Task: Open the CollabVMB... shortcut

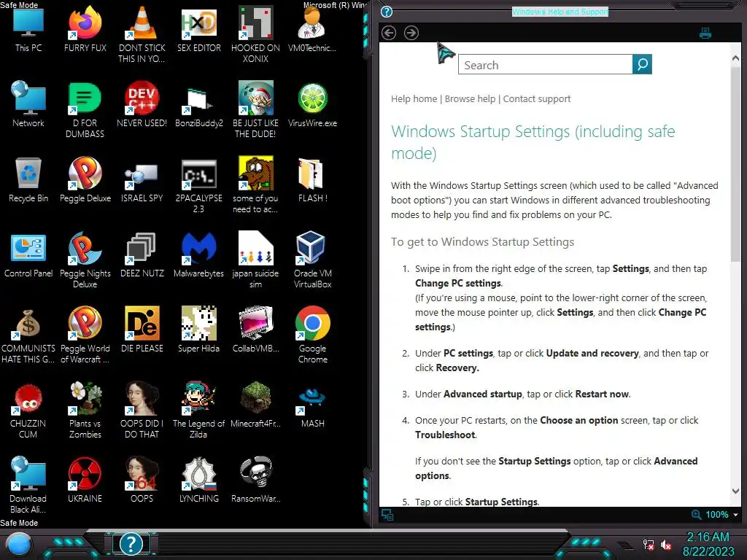Action: (x=255, y=330)
